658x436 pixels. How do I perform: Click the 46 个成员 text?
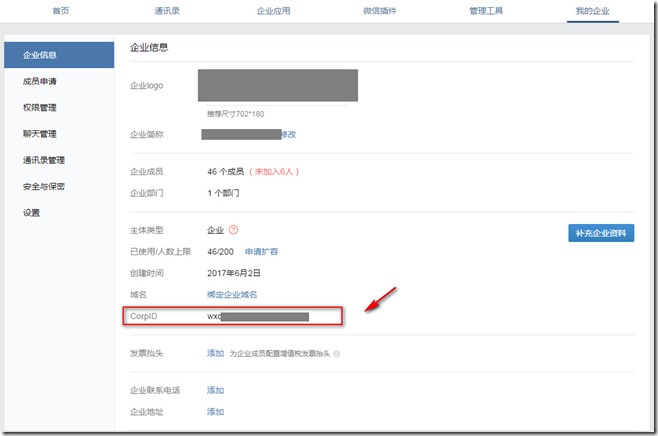(225, 171)
